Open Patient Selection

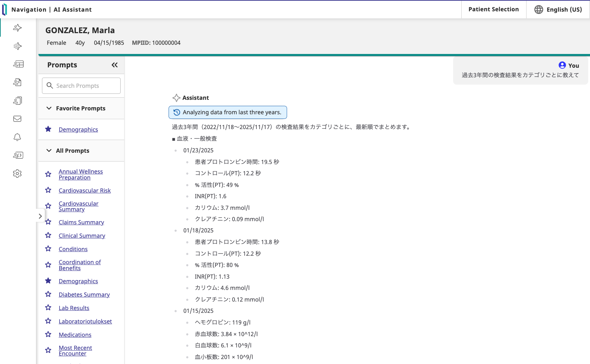tap(493, 9)
